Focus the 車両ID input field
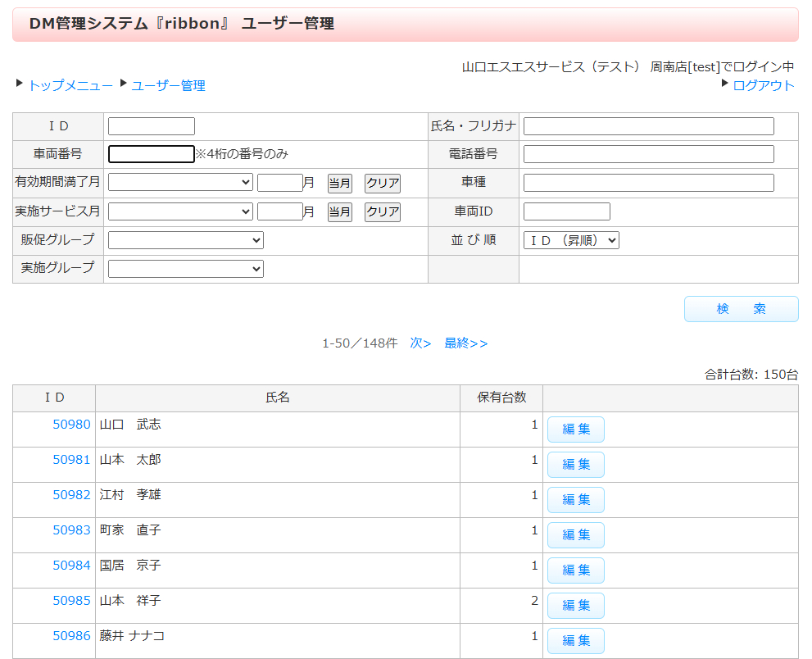The height and width of the screenshot is (659, 812). point(566,211)
